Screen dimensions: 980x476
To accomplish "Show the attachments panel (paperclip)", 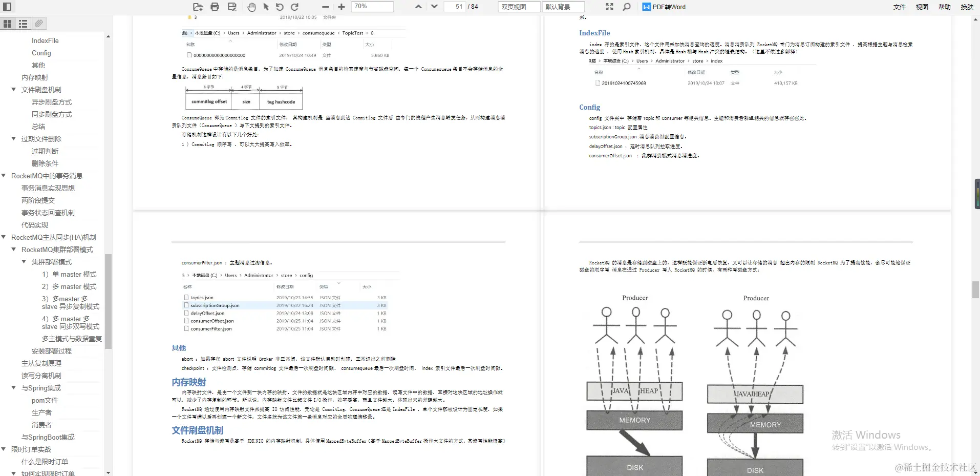I will click(x=39, y=24).
